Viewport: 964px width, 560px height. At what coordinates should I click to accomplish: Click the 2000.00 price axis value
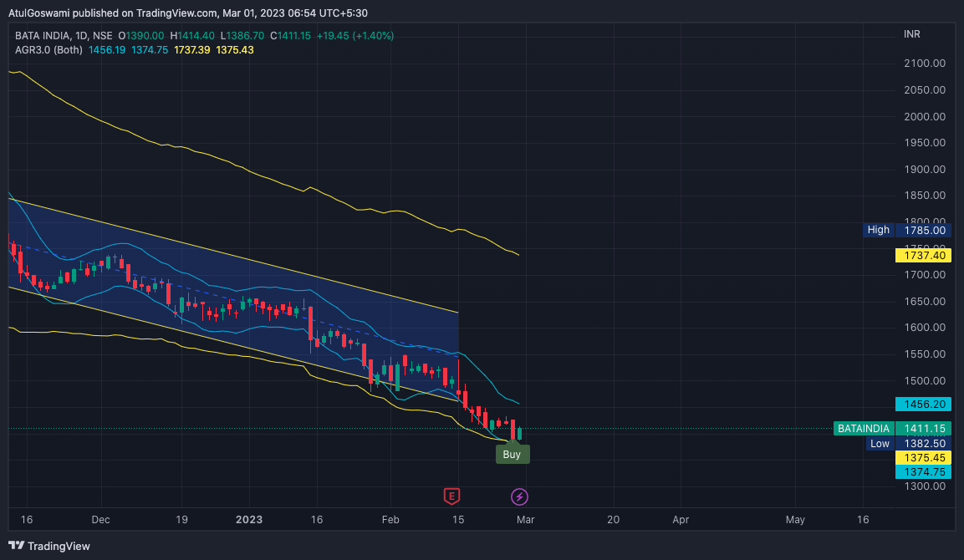(x=925, y=117)
